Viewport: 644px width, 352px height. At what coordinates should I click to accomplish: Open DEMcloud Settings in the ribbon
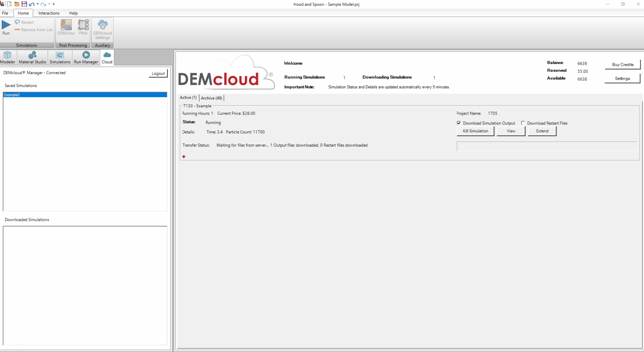pyautogui.click(x=102, y=29)
